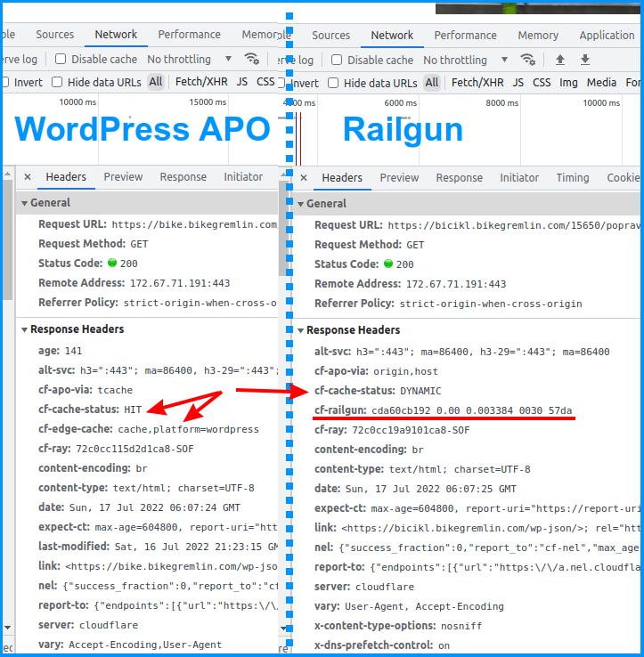Open No throttling dropdown in left panel
This screenshot has width=644, height=657.
click(189, 59)
